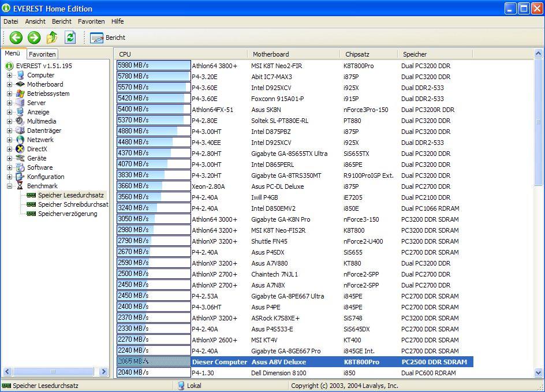Switch to the Favoriten tab

point(42,54)
